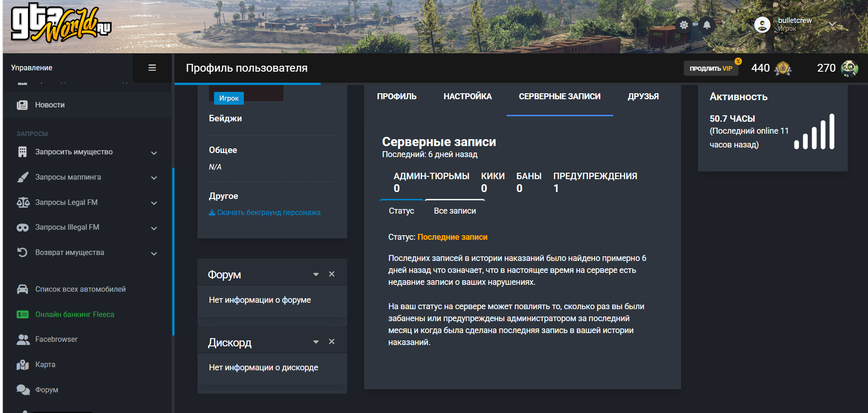
Task: Click the sidebar vertical scrollbar
Action: point(173,252)
